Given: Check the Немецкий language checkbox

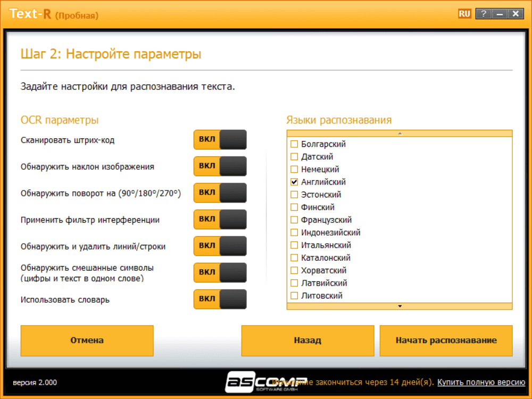Looking at the screenshot, I should pos(294,169).
